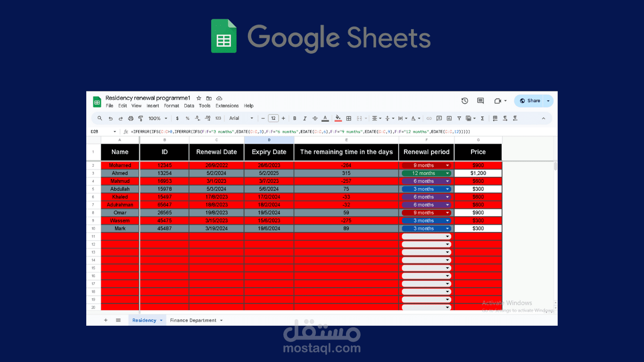Open the comments history icon

click(x=480, y=101)
